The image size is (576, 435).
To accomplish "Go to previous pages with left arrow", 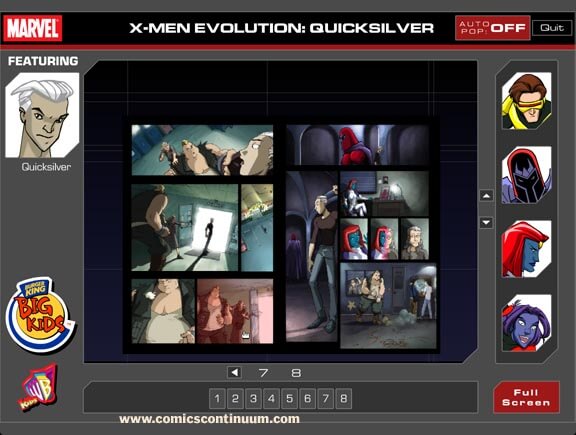I will 234,373.
